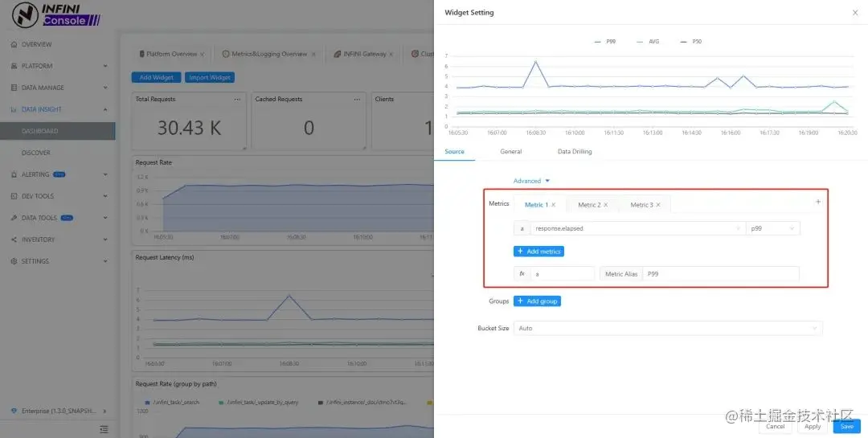Image resolution: width=868 pixels, height=438 pixels.
Task: Click the Import Widget button
Action: pos(210,77)
